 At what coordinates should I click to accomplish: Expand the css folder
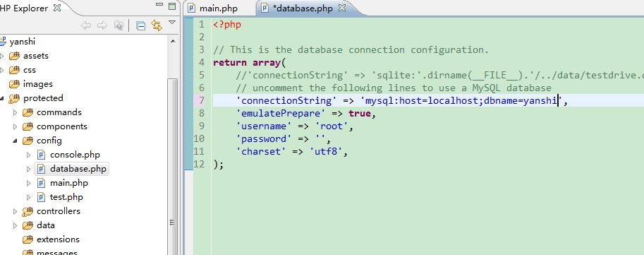click(1, 70)
